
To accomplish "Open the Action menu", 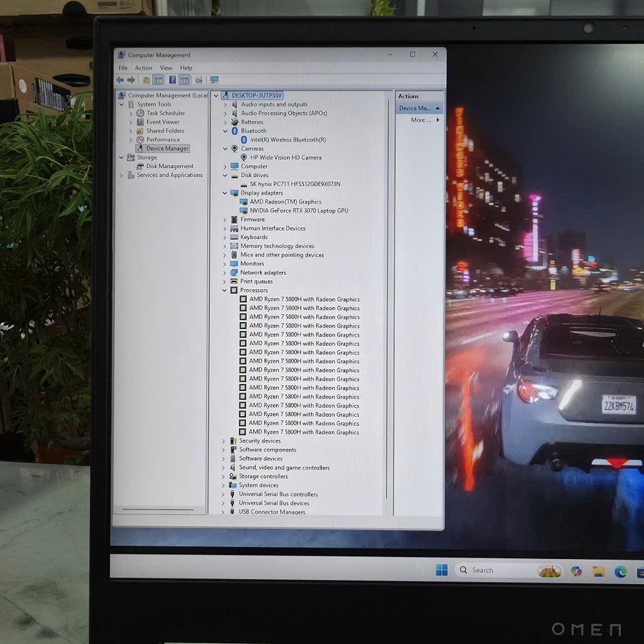I will 144,68.
